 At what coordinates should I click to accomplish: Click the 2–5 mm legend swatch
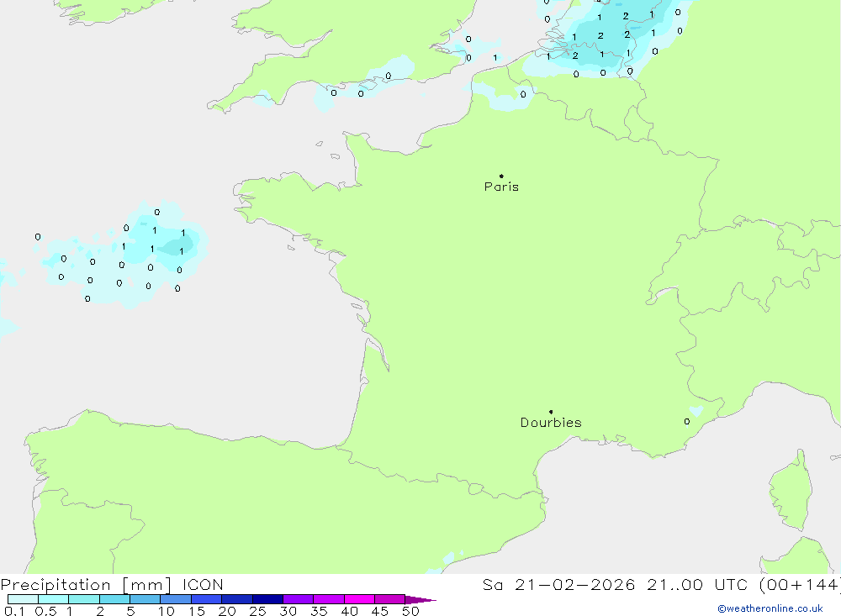tap(114, 599)
